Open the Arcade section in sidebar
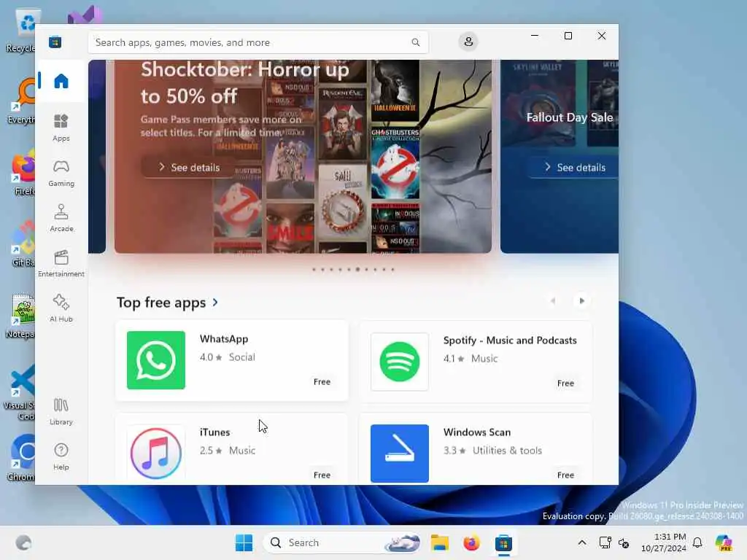This screenshot has width=747, height=560. click(61, 218)
